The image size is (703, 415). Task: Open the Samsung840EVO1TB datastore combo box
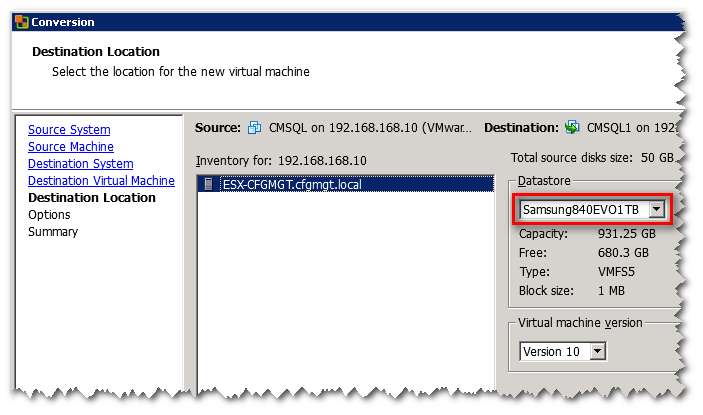583,209
